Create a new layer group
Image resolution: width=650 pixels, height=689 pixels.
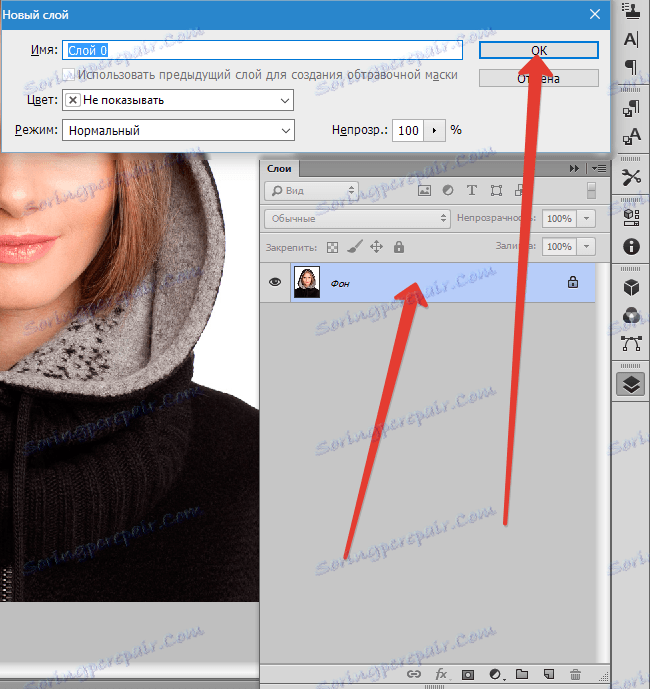(x=522, y=674)
